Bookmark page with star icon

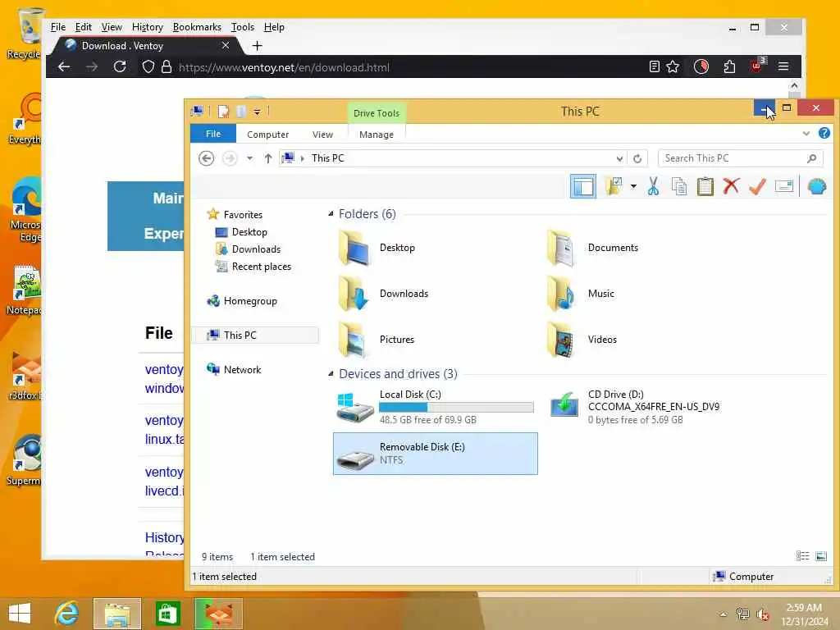(673, 66)
